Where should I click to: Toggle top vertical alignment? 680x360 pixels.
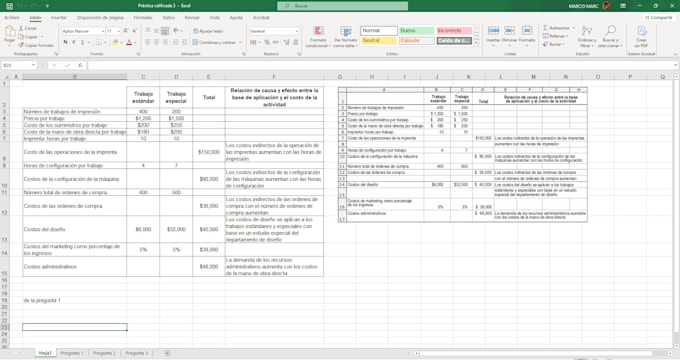148,31
